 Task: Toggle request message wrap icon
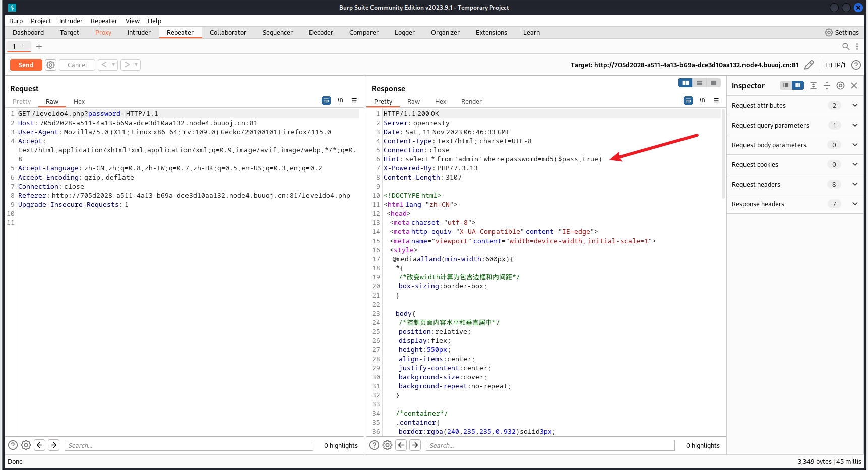tap(326, 100)
